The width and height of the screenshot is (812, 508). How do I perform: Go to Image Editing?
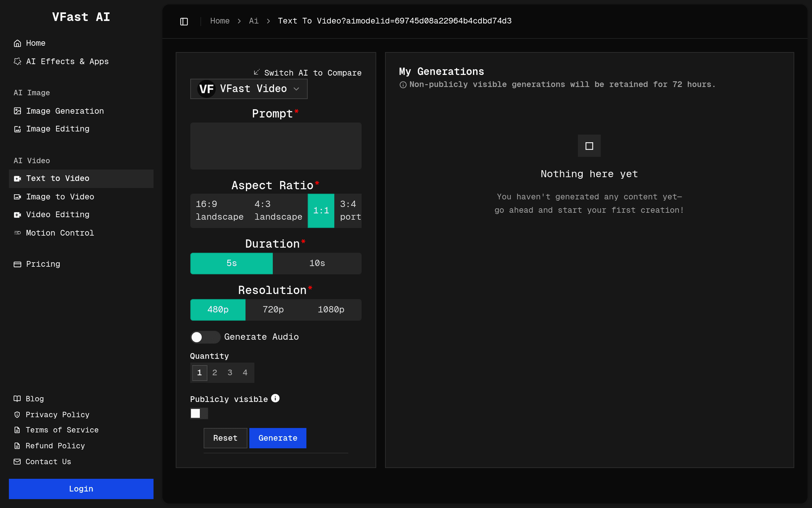point(81,129)
